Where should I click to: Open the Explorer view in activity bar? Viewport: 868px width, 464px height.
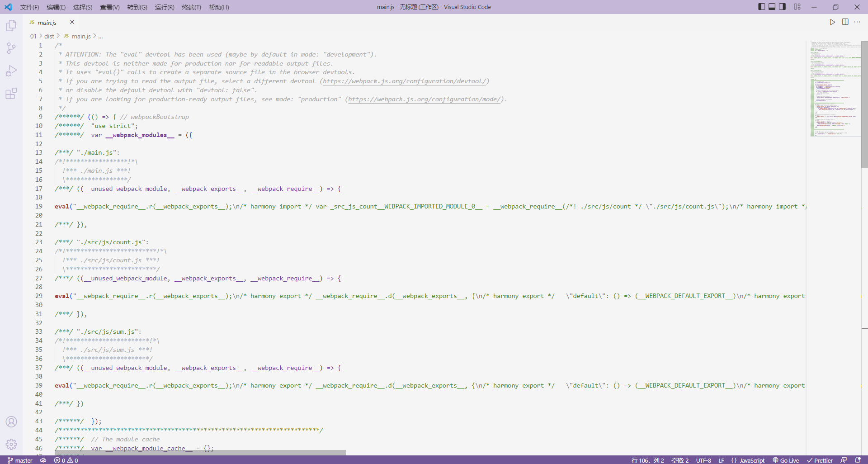coord(11,26)
